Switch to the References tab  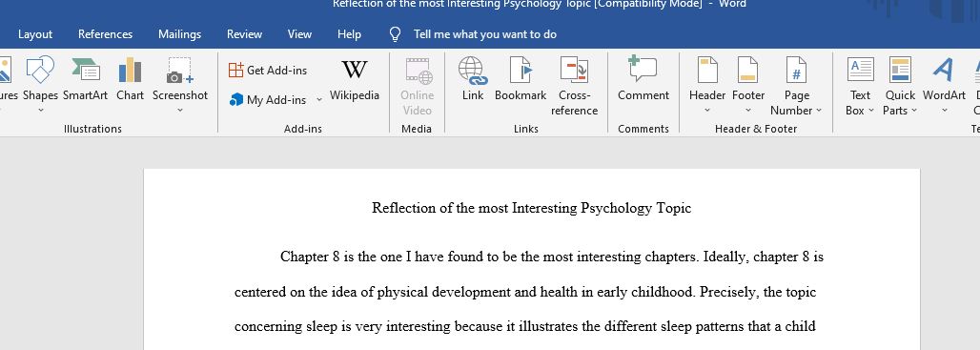[x=105, y=34]
